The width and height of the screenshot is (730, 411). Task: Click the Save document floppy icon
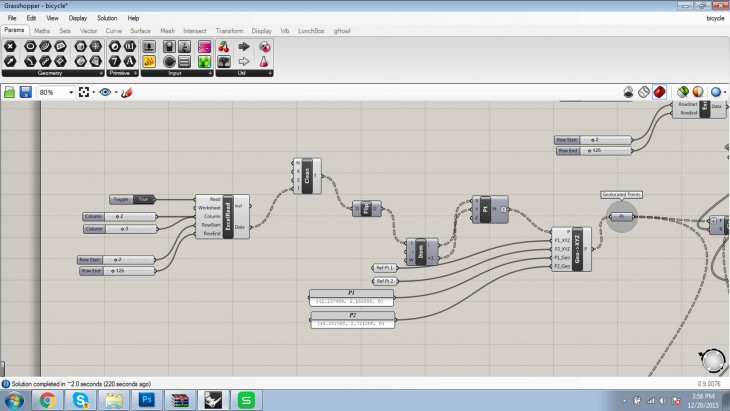tap(24, 92)
